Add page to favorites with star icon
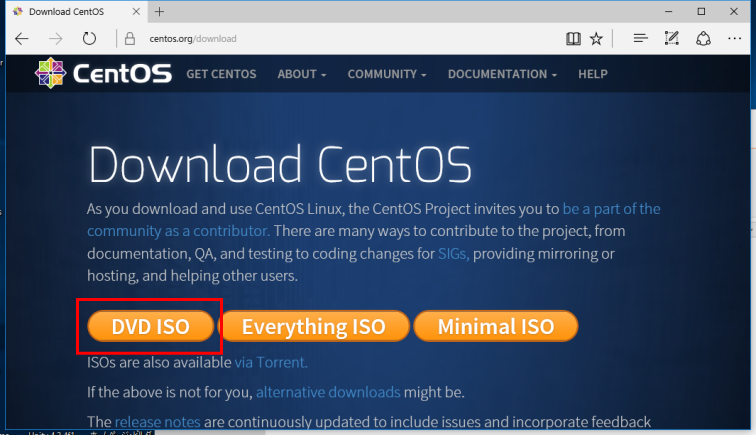This screenshot has height=435, width=756. (596, 39)
